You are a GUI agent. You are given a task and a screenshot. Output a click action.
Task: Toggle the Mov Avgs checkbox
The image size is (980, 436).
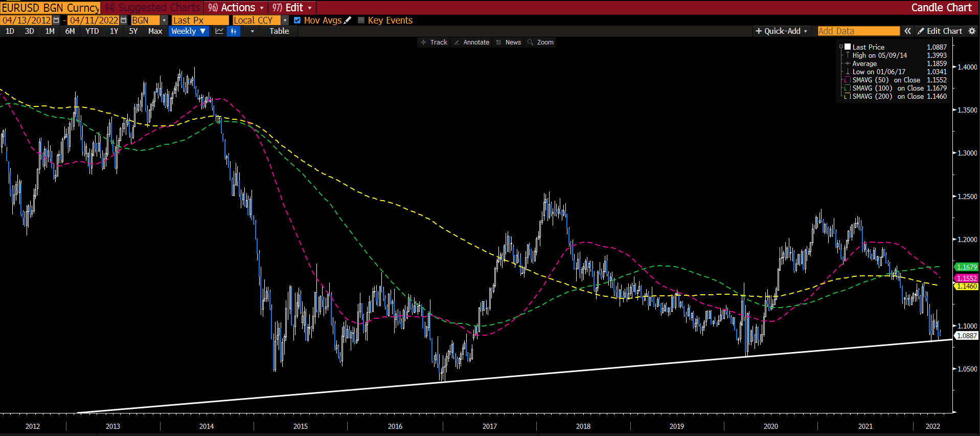297,20
